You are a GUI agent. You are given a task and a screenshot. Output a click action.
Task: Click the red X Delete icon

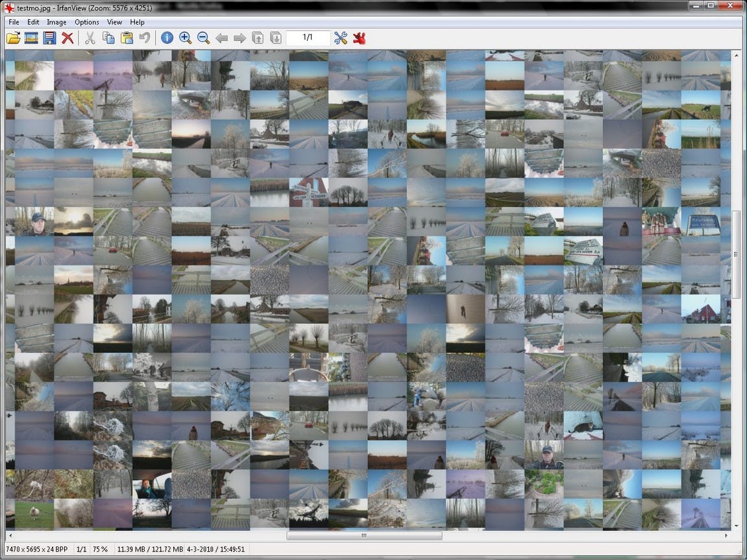[x=67, y=38]
